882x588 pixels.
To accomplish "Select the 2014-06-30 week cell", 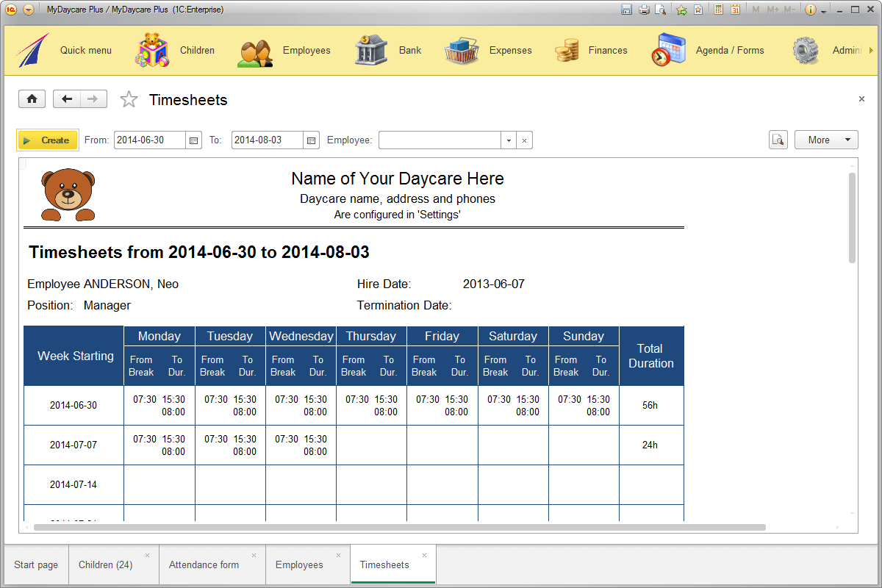I will point(73,406).
